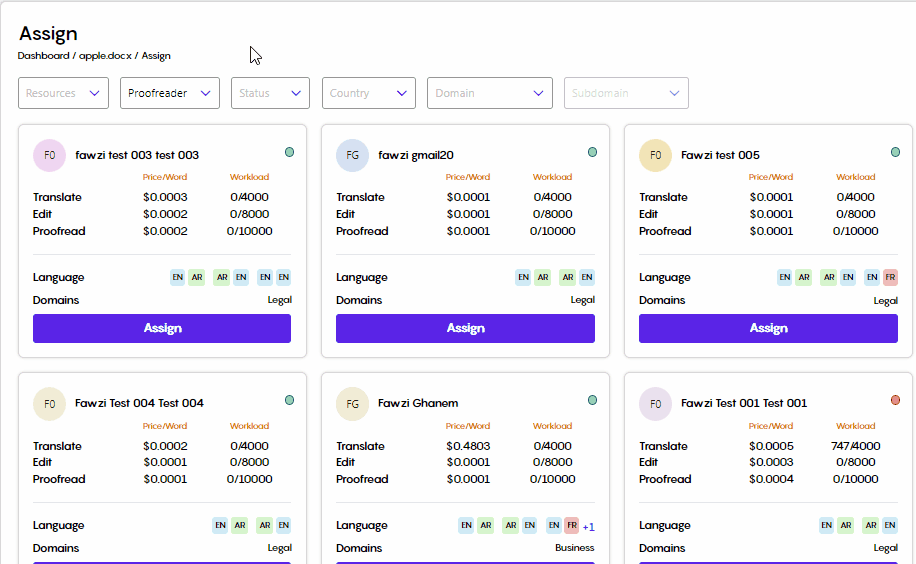Click the name 'Fawzi Ghanem'
The height and width of the screenshot is (564, 916).
coord(418,403)
